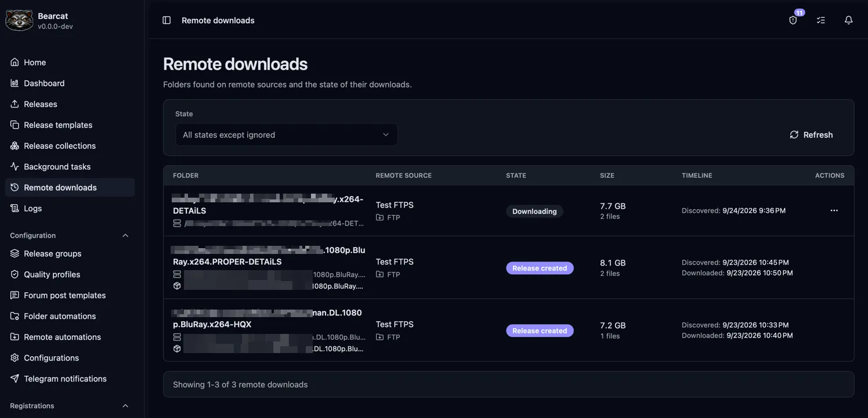The width and height of the screenshot is (868, 418).
Task: Click the Refresh button
Action: (811, 135)
